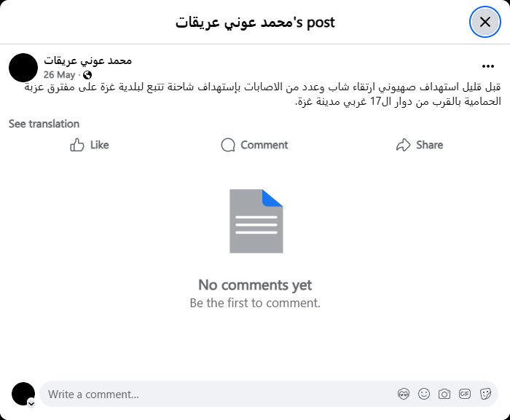Open the Share arrow options
The height and width of the screenshot is (420, 510).
pyautogui.click(x=419, y=145)
